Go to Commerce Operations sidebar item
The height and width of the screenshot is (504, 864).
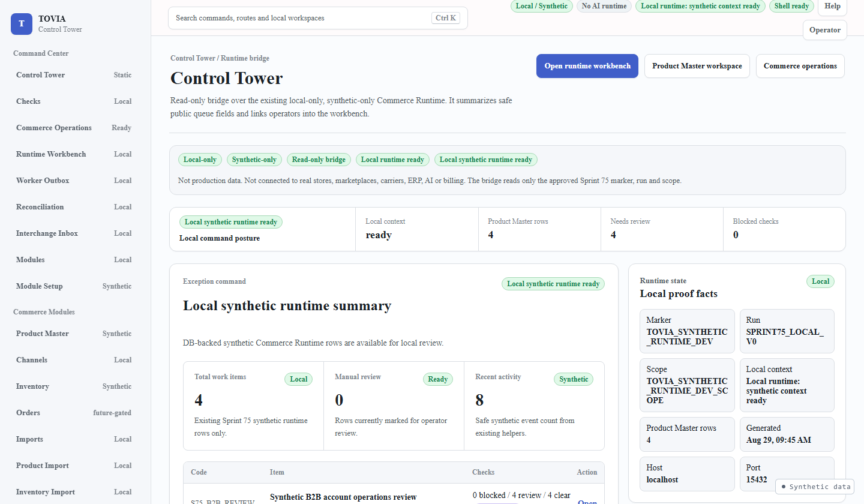click(x=74, y=128)
